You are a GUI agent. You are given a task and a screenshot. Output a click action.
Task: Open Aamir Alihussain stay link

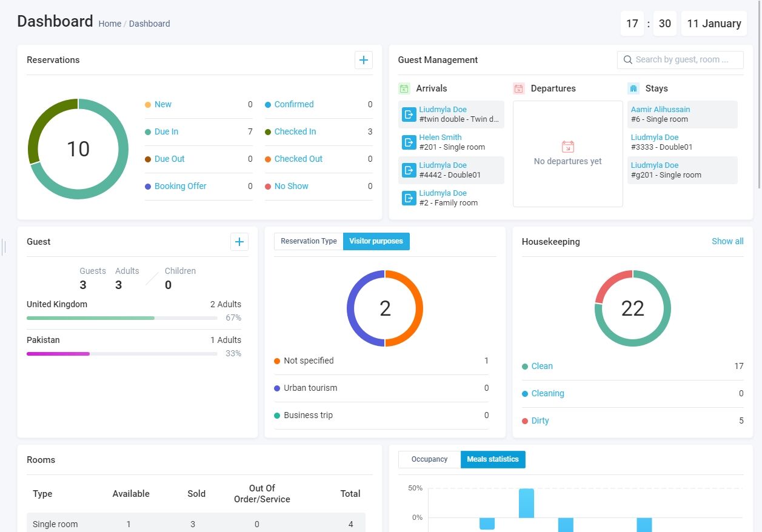pos(660,110)
